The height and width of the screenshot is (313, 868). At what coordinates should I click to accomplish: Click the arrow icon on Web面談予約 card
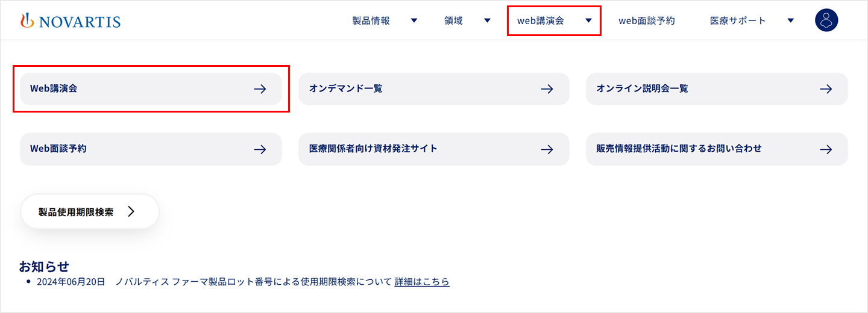(260, 149)
